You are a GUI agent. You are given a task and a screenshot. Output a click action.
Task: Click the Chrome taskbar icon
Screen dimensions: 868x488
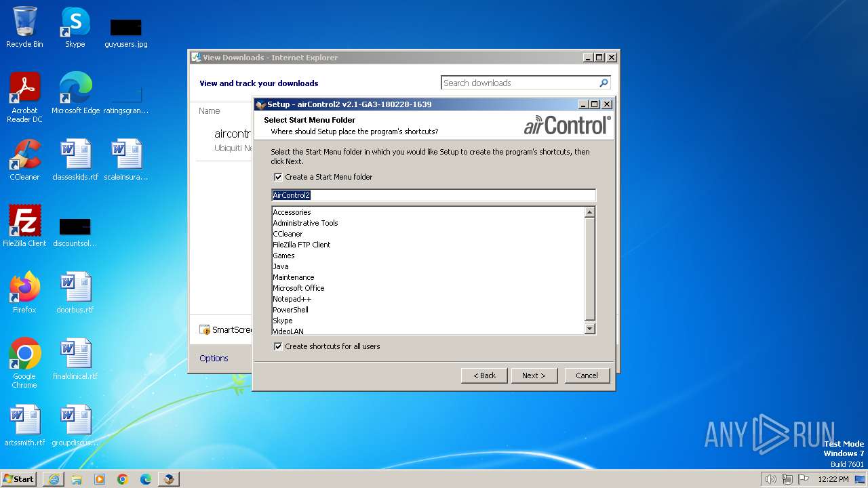click(123, 479)
